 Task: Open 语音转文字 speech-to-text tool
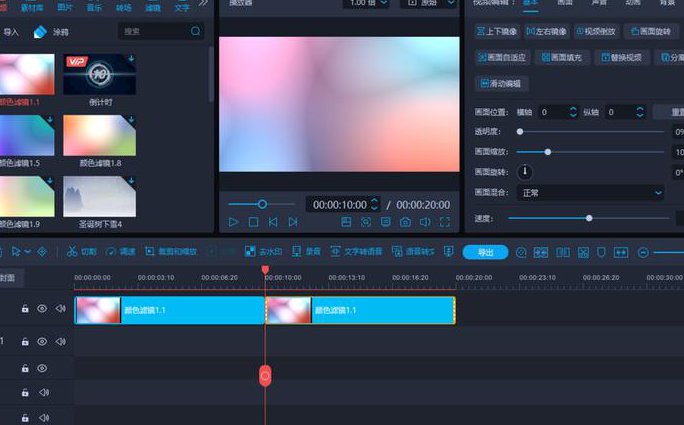(x=413, y=251)
